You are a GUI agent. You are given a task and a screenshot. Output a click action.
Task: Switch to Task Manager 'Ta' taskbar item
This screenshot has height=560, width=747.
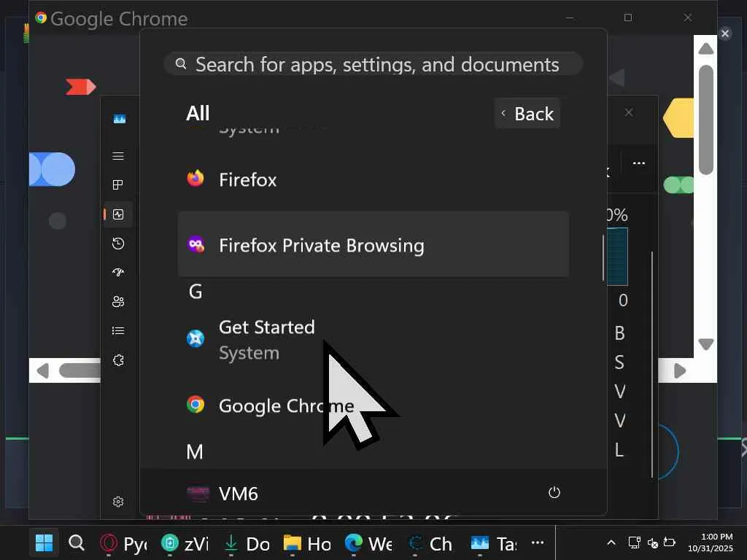coord(493,543)
